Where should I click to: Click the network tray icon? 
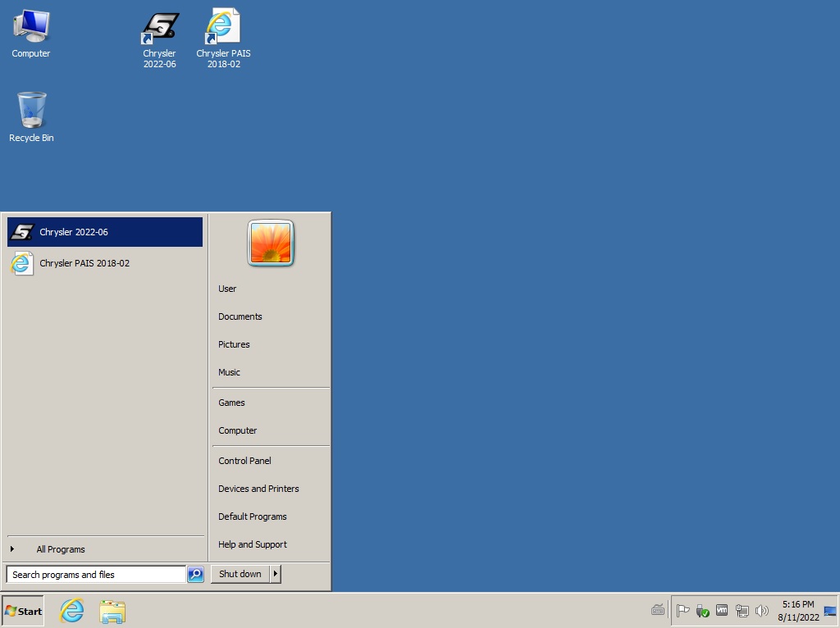742,610
